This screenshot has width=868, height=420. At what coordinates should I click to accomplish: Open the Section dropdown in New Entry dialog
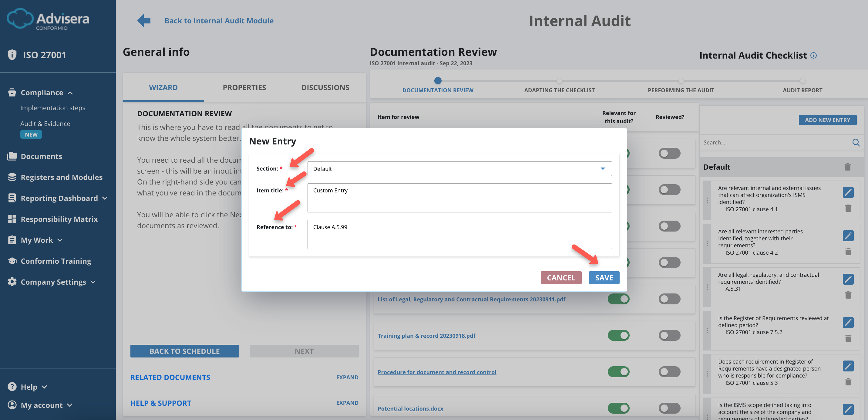(603, 168)
